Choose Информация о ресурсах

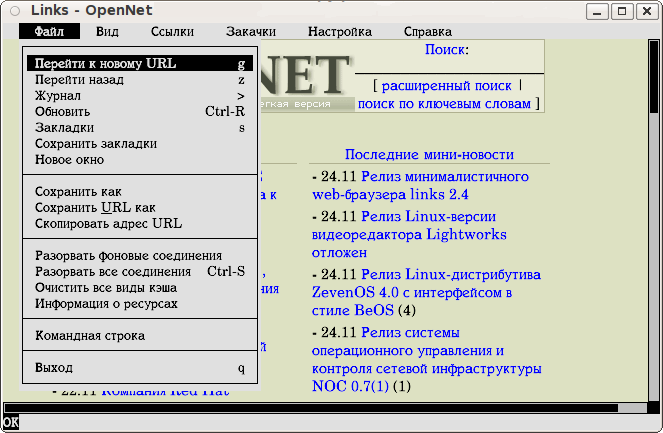click(140, 304)
